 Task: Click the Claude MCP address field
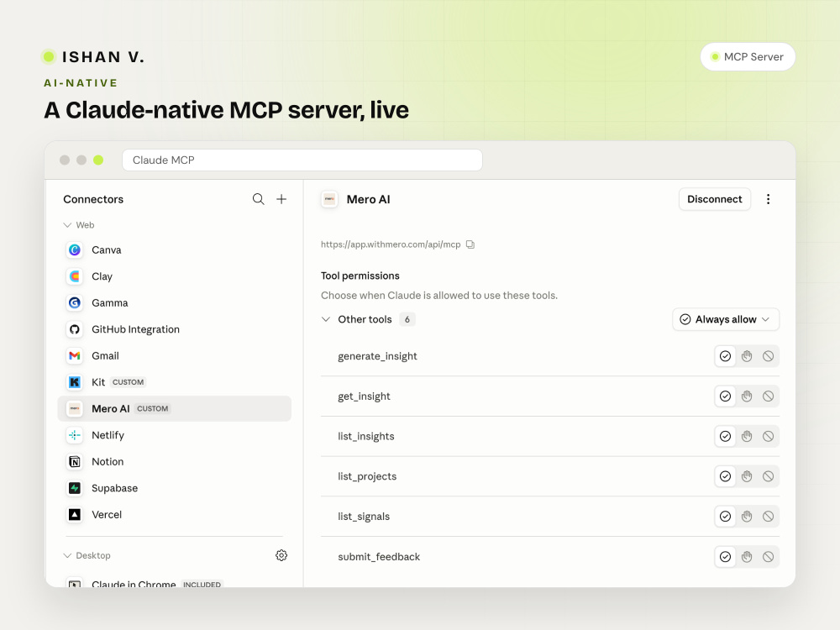pos(302,160)
